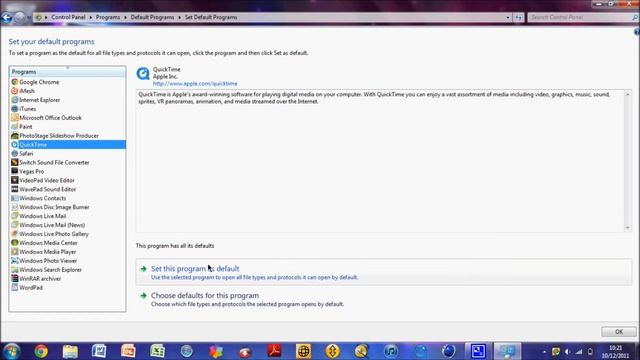Open Windows Explorer folder from taskbar

pos(70,351)
